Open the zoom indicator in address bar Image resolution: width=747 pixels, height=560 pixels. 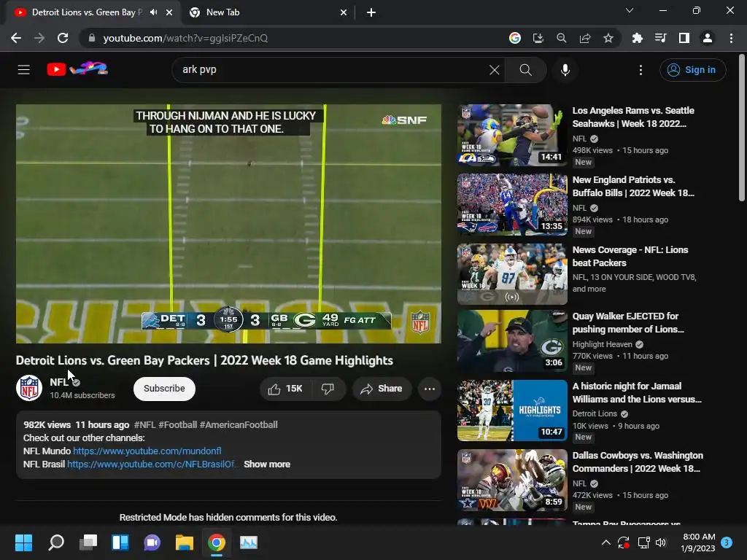[561, 38]
